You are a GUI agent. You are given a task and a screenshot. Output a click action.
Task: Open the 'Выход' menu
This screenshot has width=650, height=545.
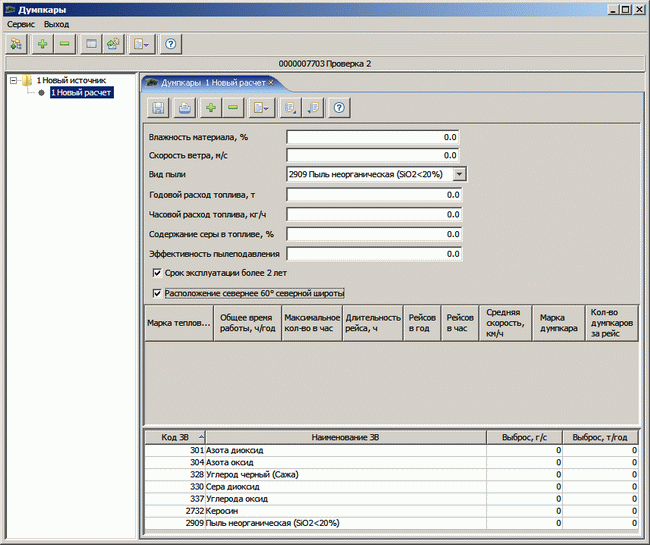(x=57, y=23)
